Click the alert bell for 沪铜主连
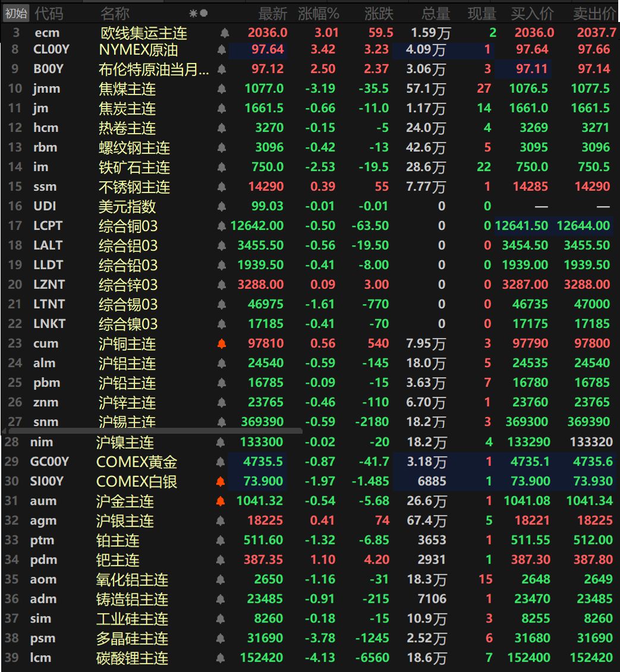Viewport: 620px width, 672px height. tap(222, 344)
